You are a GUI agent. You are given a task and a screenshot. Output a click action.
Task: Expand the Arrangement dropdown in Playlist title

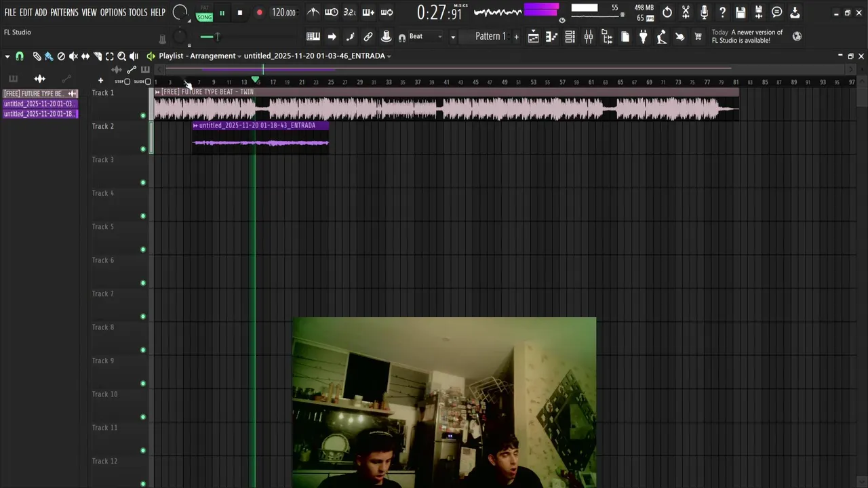[x=239, y=56]
